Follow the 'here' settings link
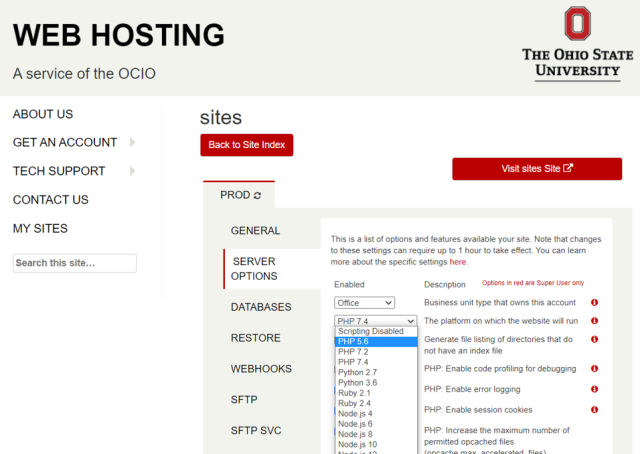640x454 pixels. [458, 262]
